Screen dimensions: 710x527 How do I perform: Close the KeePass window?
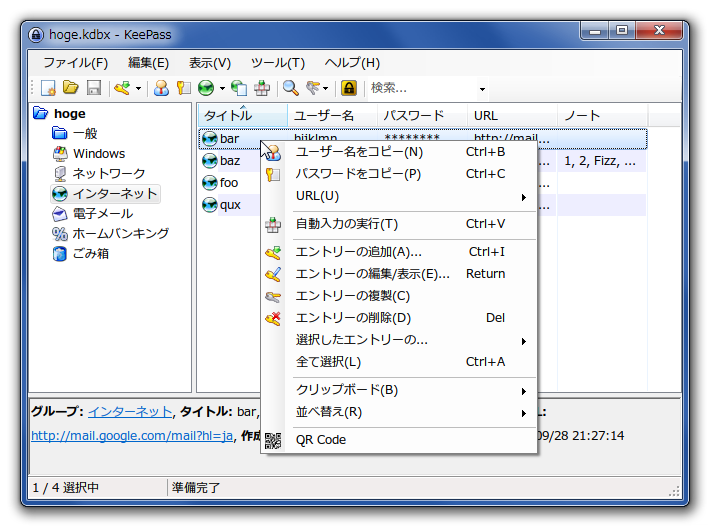[x=659, y=31]
